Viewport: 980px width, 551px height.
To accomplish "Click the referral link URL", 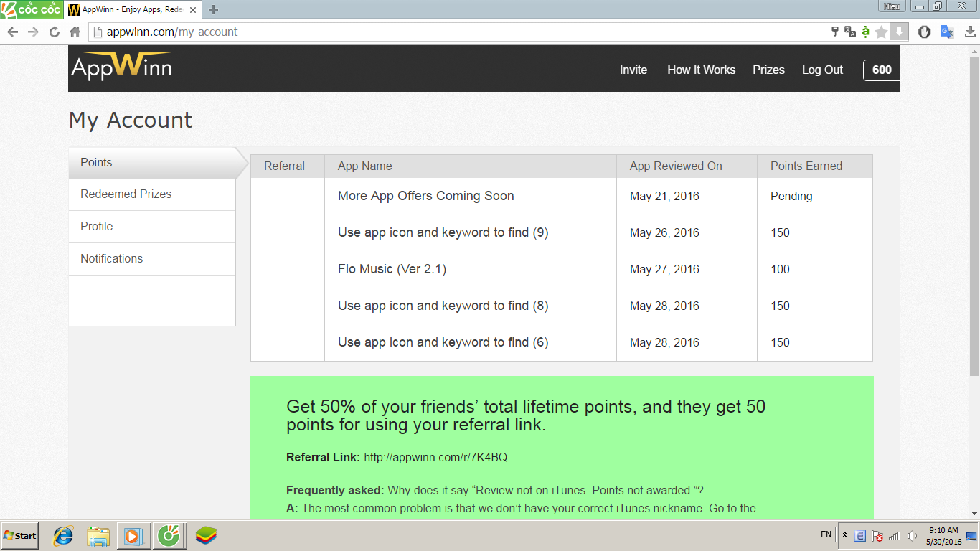I will point(435,457).
